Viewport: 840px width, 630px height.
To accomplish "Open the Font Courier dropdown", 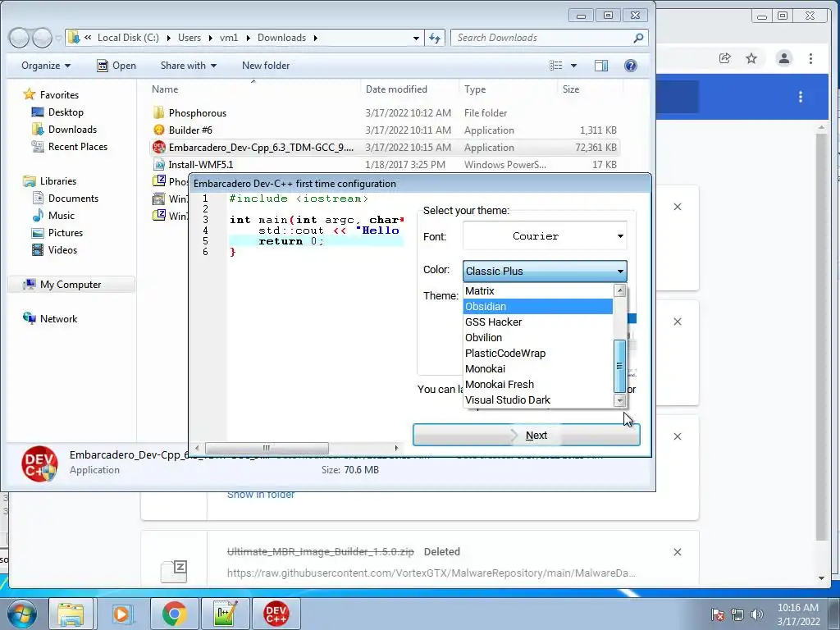I will pos(545,236).
